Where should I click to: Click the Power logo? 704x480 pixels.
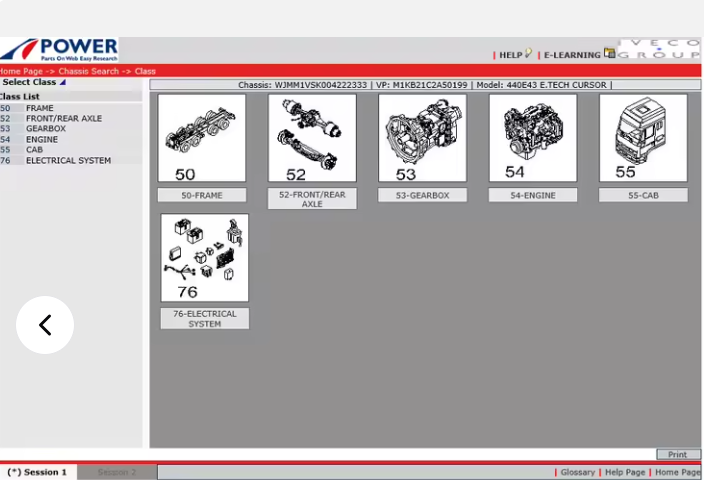[x=60, y=50]
